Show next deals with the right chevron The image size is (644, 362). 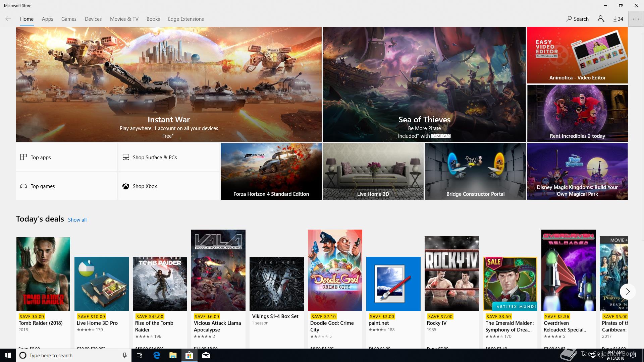point(628,292)
